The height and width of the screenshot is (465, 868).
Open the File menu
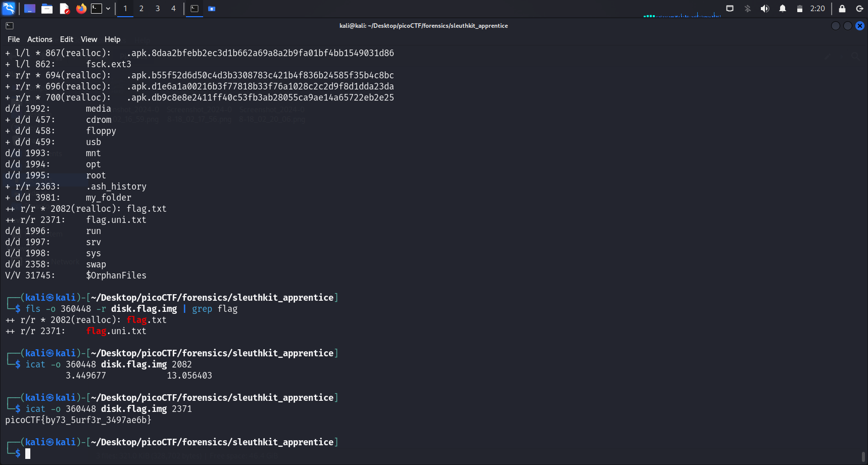[x=14, y=39]
